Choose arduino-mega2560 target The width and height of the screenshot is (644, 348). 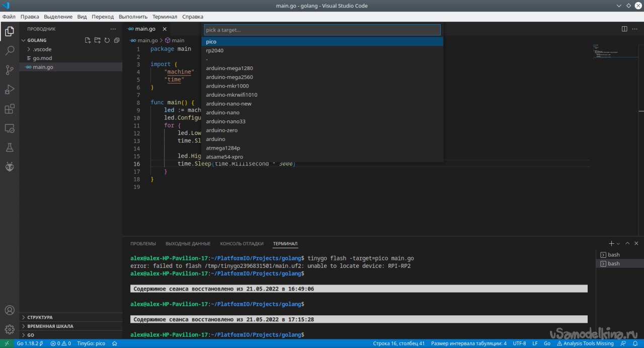(323, 77)
